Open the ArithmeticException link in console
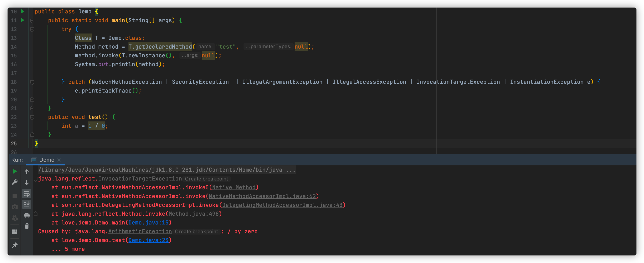 point(140,231)
